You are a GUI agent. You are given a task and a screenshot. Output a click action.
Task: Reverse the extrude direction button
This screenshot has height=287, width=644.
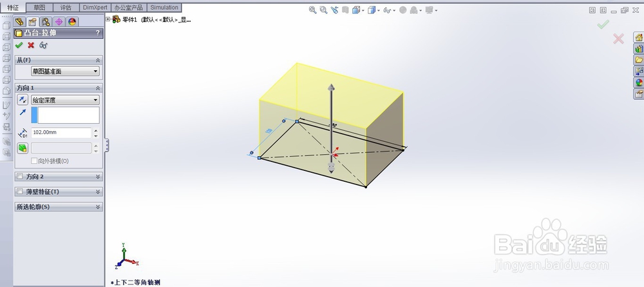[23, 99]
